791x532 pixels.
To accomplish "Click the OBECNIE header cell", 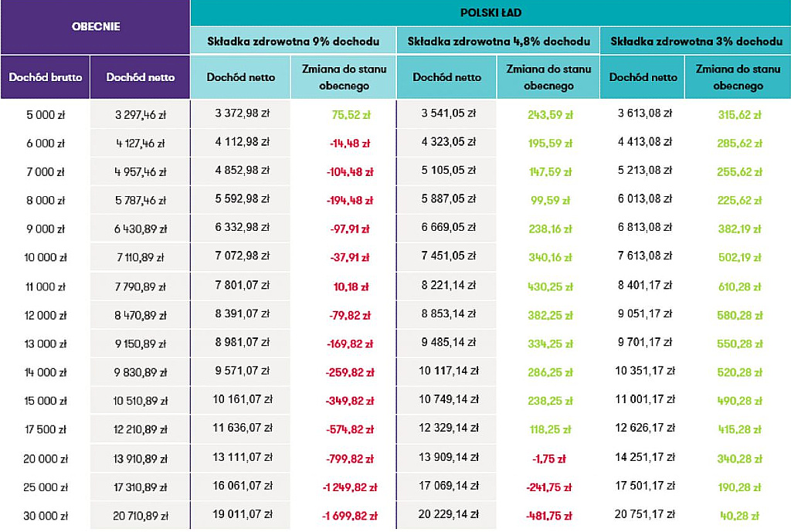I will 95,27.
